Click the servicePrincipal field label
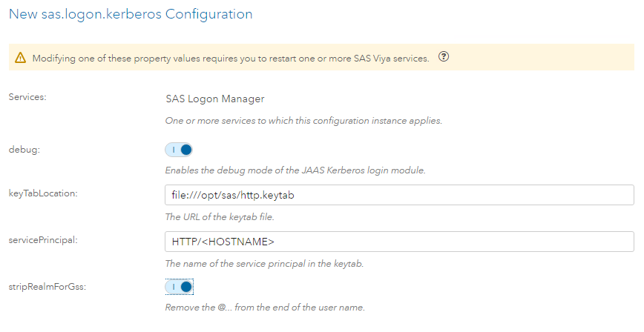Viewport: 644px width, 332px height. point(42,239)
